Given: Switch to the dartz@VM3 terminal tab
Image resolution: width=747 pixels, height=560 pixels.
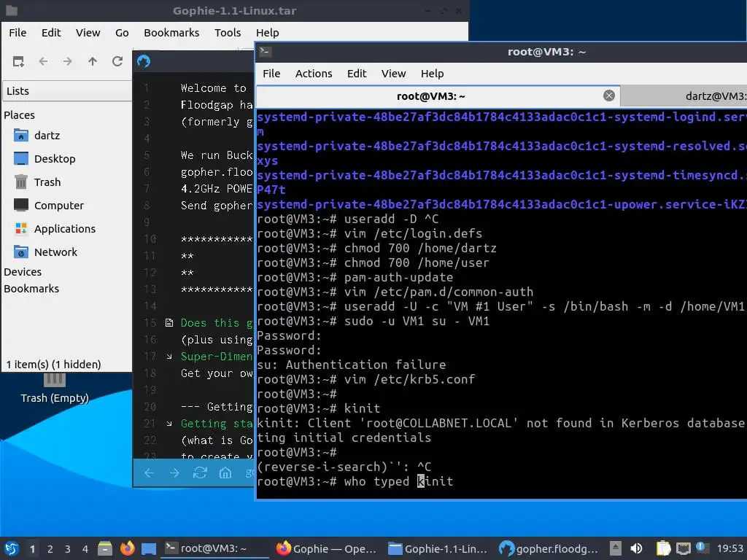Looking at the screenshot, I should pyautogui.click(x=684, y=96).
